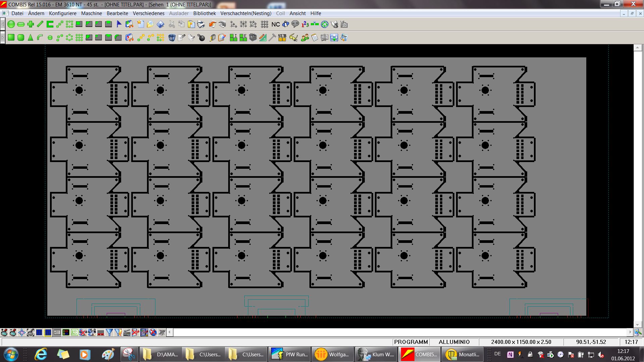Open the Maschine menu
The height and width of the screenshot is (362, 644).
[91, 13]
